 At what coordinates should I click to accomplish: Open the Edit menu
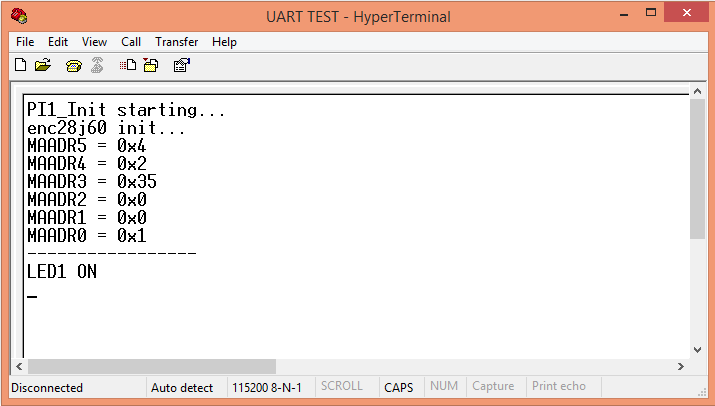[x=58, y=42]
